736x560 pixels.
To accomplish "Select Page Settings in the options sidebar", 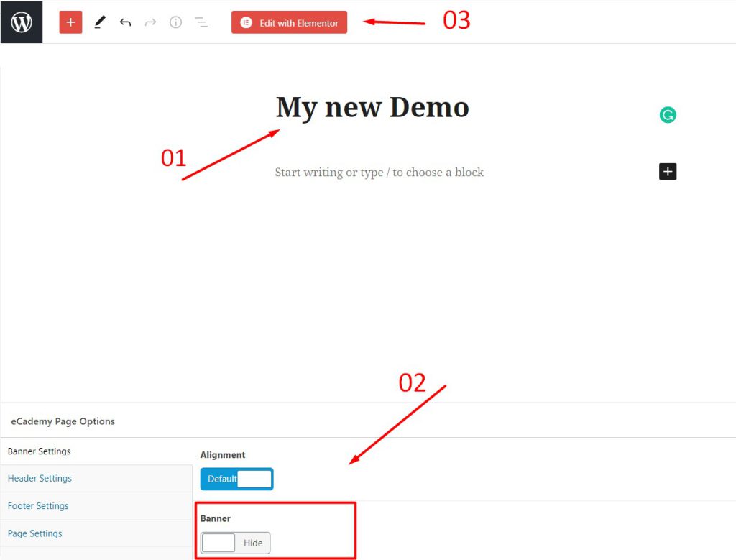I will 34,533.
